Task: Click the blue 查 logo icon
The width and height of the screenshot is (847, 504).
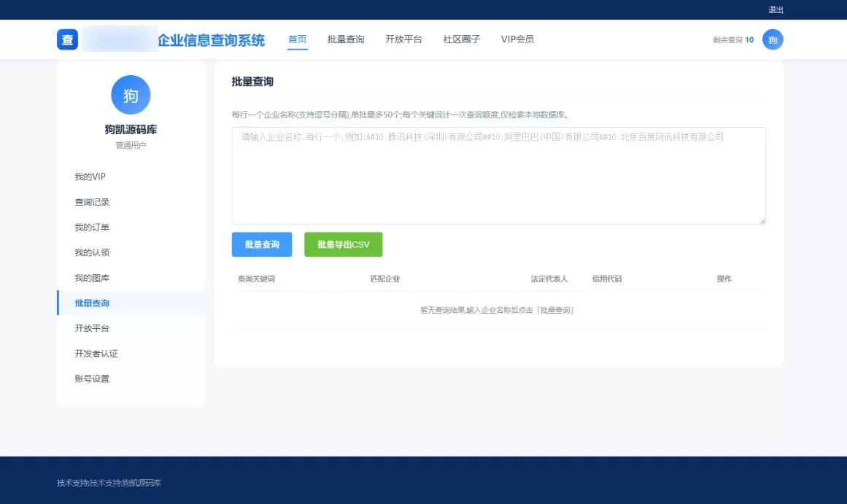Action: pos(68,39)
